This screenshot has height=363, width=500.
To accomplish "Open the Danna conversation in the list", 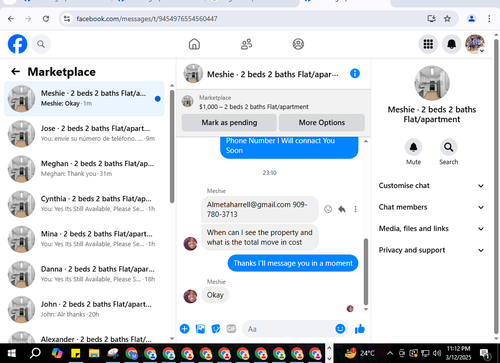I will [84, 274].
